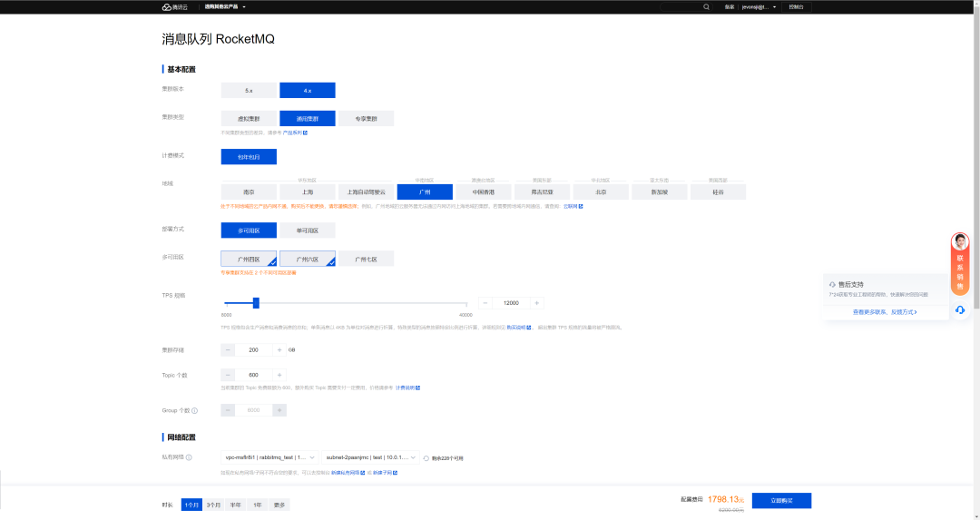
Task: Select the 南京 region
Action: point(249,191)
